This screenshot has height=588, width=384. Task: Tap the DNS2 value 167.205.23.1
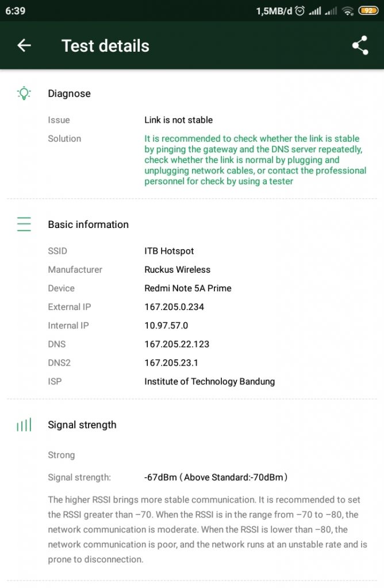pyautogui.click(x=171, y=363)
